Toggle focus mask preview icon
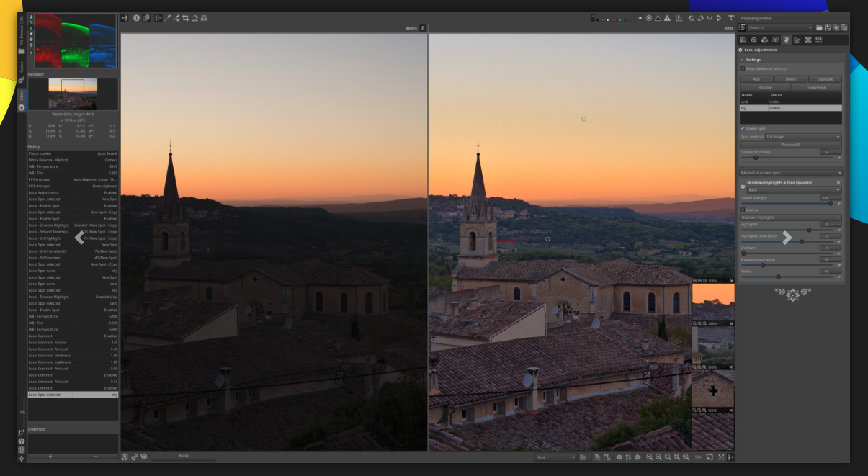868x476 pixels. (x=649, y=18)
